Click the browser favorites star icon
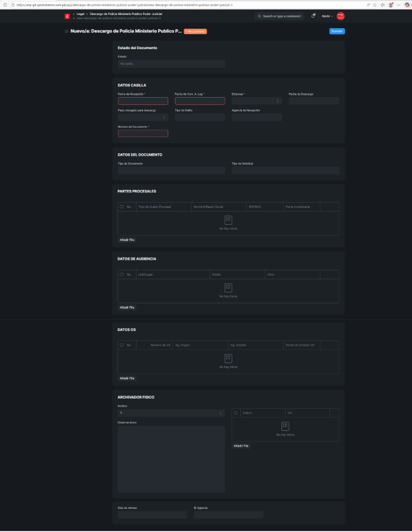The width and height of the screenshot is (412, 532). coord(375,4)
